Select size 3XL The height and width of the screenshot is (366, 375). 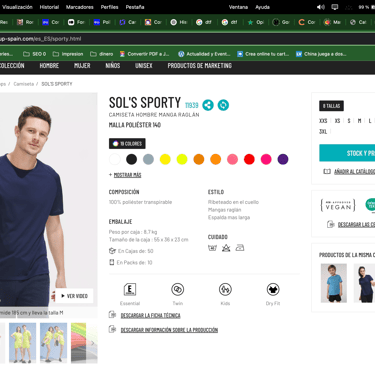coord(323,131)
